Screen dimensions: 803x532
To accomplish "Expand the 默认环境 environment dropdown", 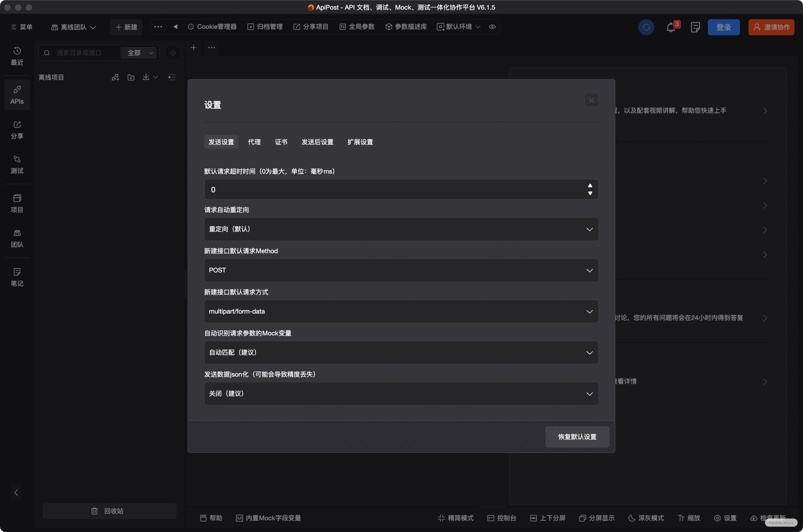I will point(458,27).
